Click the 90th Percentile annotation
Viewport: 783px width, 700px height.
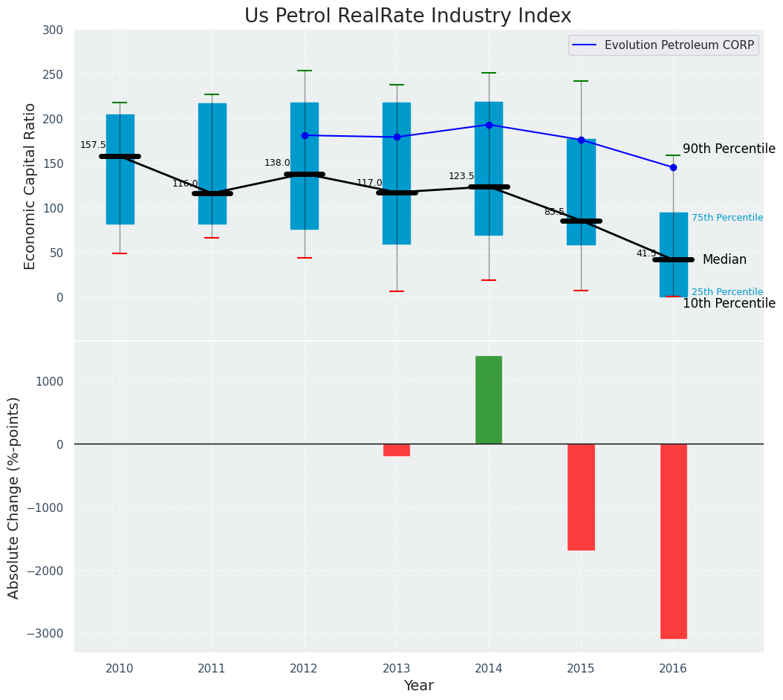(x=728, y=149)
